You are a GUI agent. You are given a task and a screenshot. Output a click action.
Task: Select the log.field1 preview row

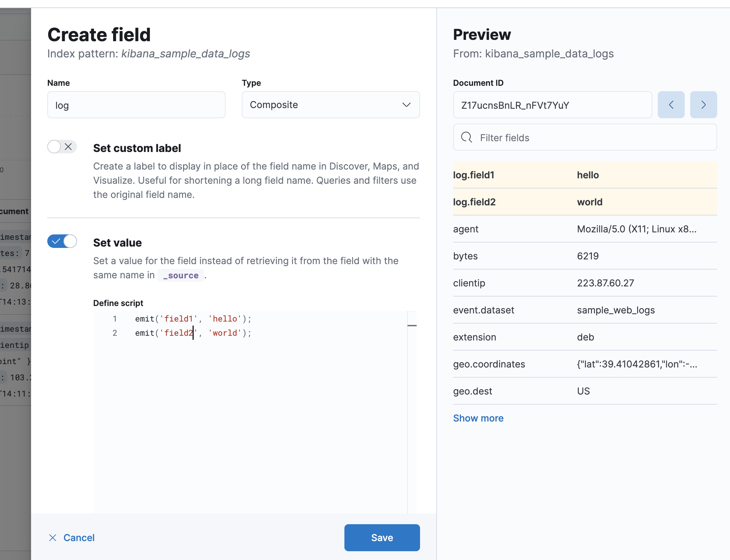coord(584,175)
